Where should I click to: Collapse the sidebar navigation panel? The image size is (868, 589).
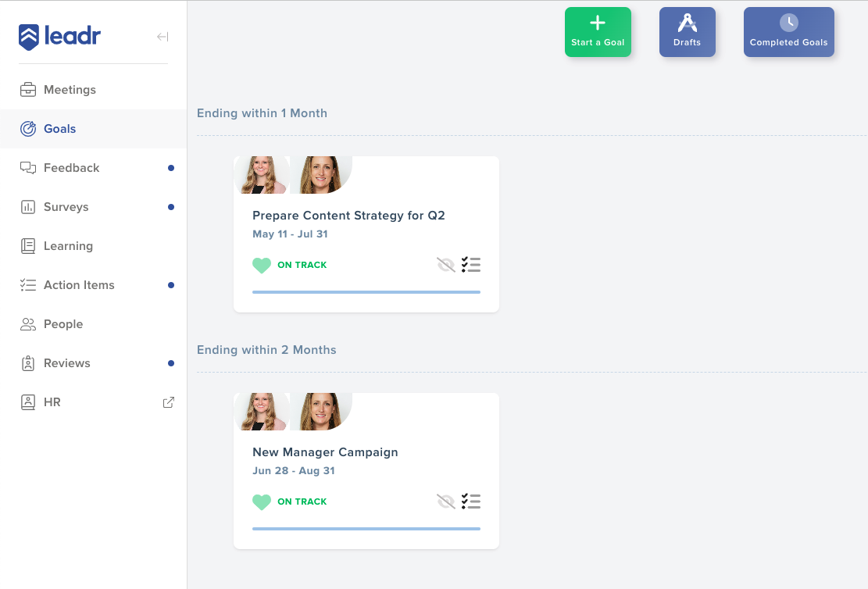tap(163, 37)
